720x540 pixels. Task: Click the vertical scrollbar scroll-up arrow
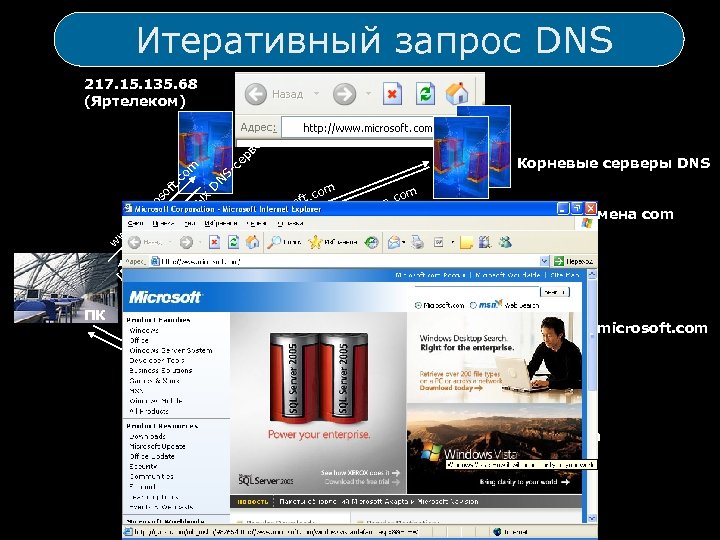click(x=592, y=275)
